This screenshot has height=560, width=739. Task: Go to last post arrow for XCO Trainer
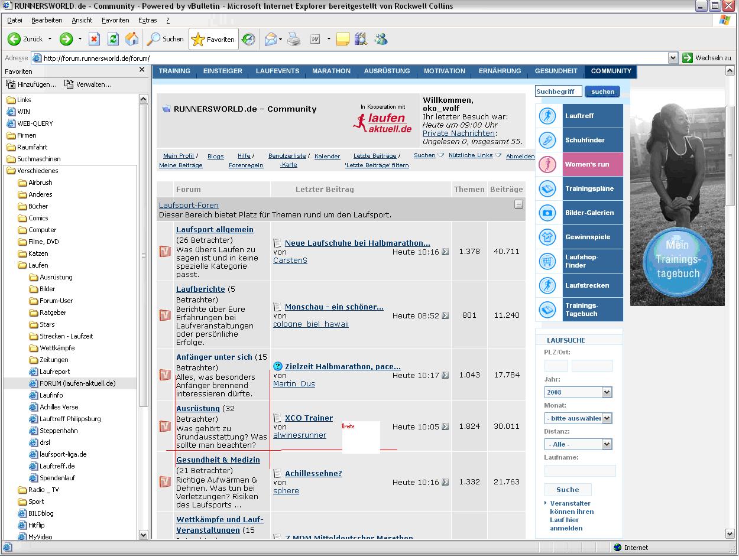(445, 426)
